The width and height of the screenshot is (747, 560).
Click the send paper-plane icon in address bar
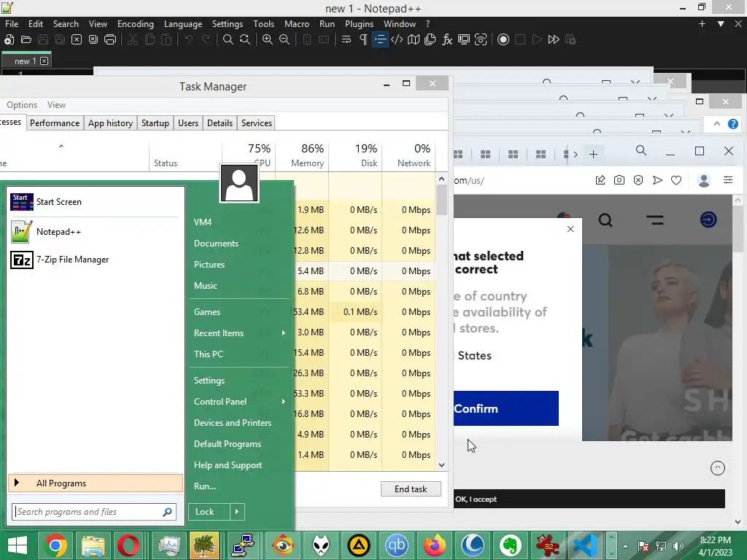tap(657, 180)
